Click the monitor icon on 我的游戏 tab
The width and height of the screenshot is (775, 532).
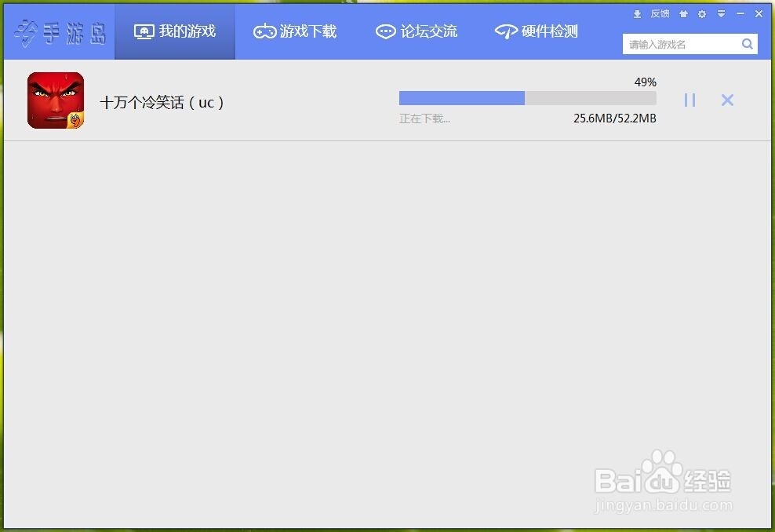144,31
